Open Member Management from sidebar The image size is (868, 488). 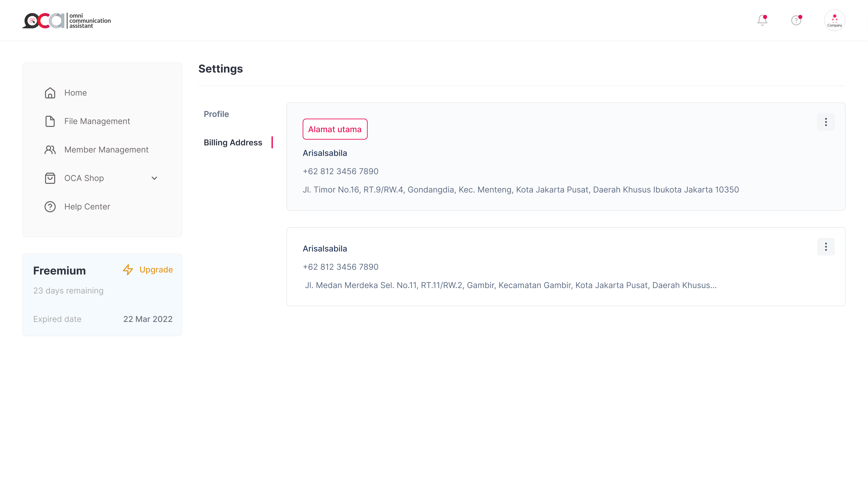click(x=106, y=150)
